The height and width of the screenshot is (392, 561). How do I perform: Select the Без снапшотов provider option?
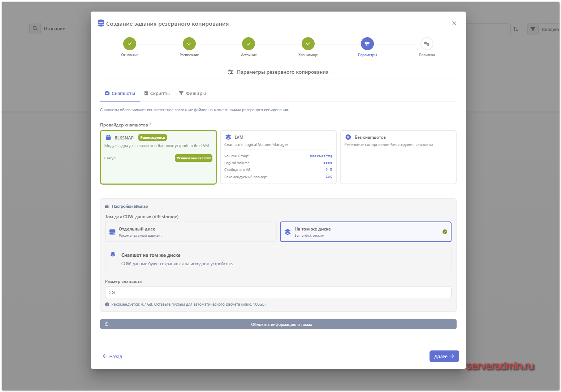pyautogui.click(x=398, y=157)
